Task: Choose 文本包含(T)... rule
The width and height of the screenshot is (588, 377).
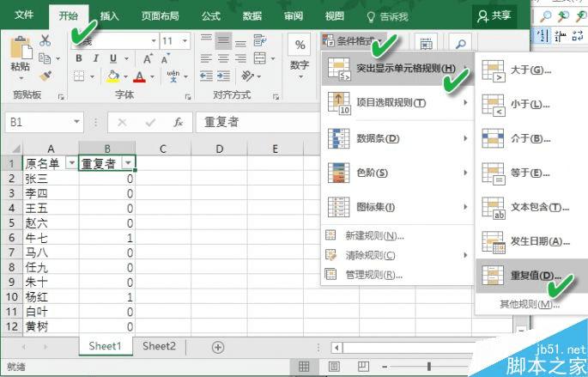Action: (531, 207)
